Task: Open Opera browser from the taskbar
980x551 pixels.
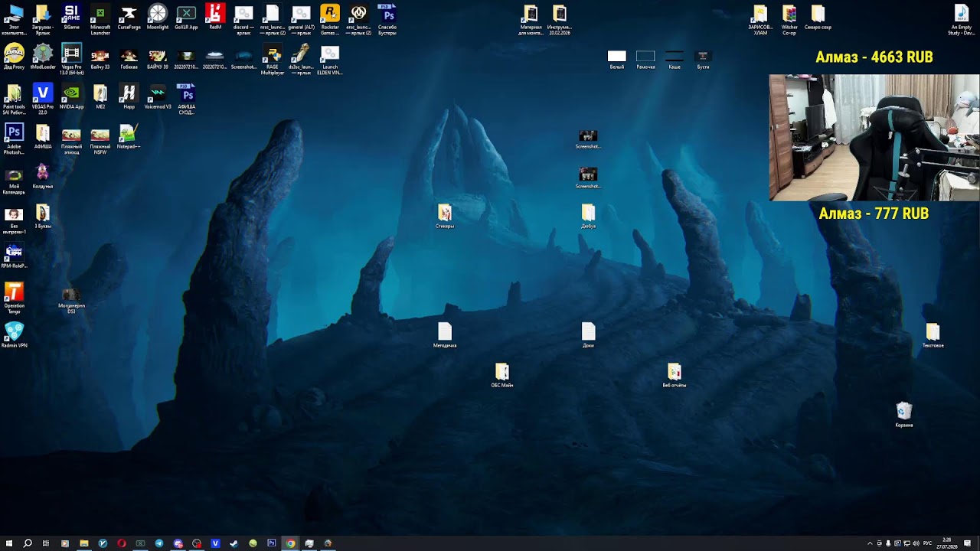Action: [x=122, y=543]
